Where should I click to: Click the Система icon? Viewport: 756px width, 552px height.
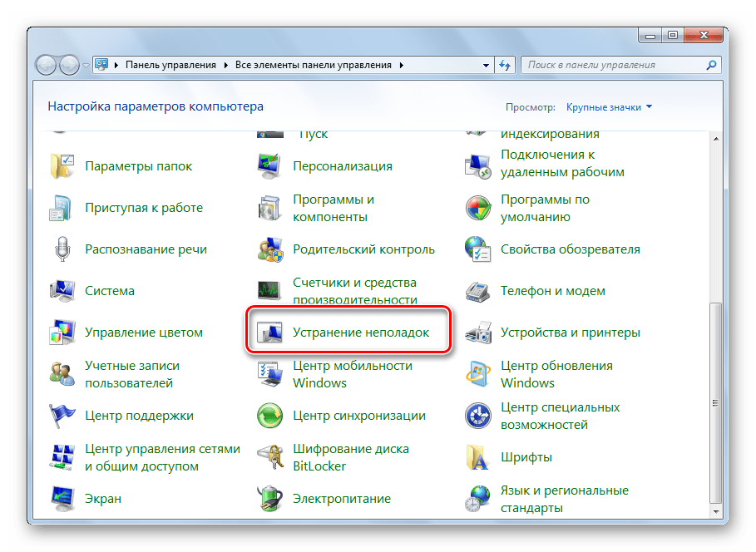(x=63, y=291)
